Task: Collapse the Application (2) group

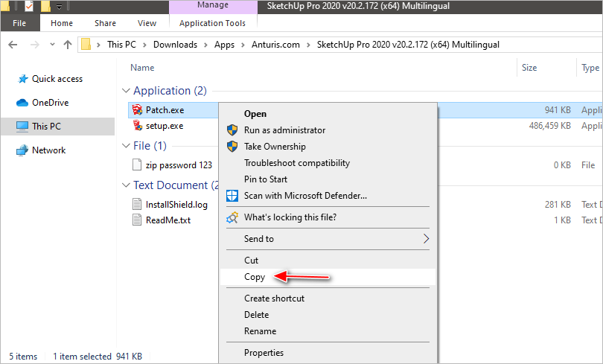Action: coord(125,91)
